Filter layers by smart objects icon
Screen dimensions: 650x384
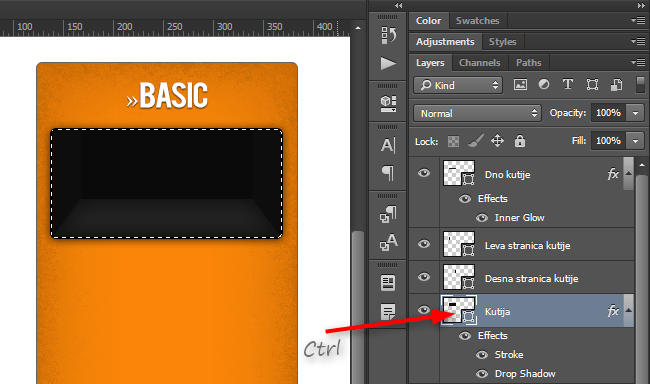(x=616, y=85)
